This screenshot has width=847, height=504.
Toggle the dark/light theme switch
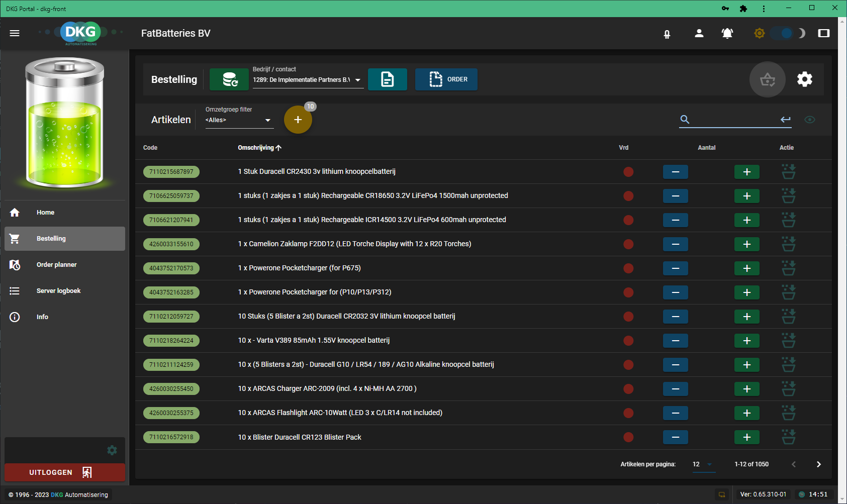(781, 33)
